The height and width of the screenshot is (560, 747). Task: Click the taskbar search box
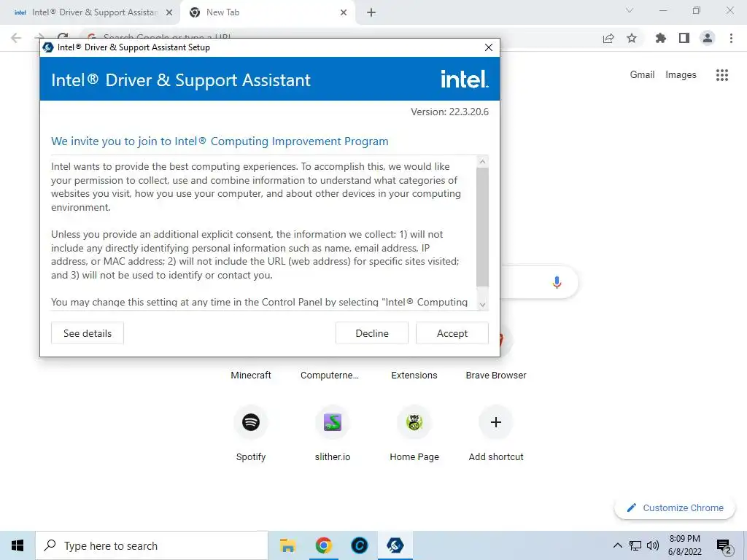(152, 545)
